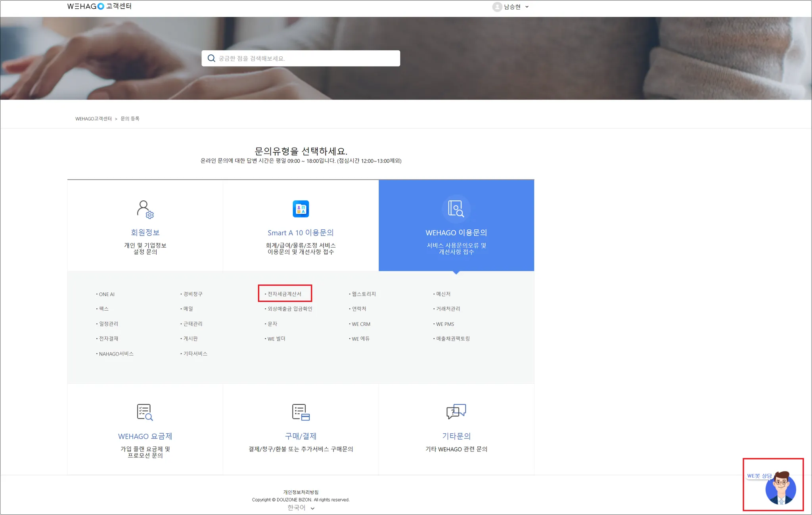This screenshot has height=515, width=812.
Task: Open the 개인정보처리방침 link
Action: (301, 492)
